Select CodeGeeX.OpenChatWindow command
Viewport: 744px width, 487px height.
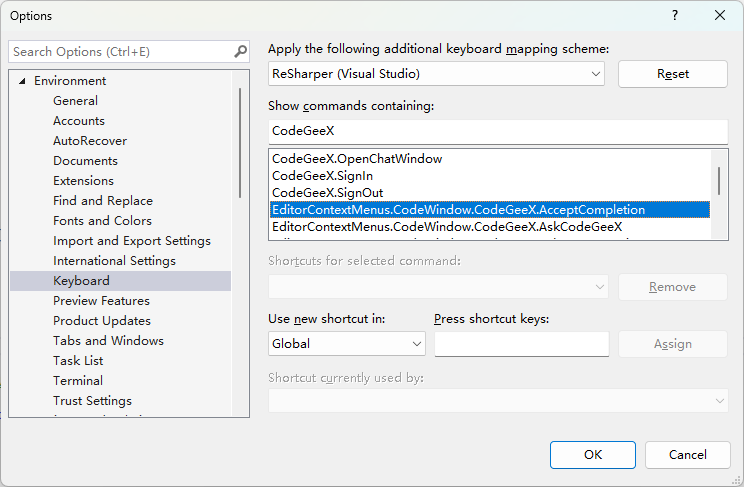[357, 159]
